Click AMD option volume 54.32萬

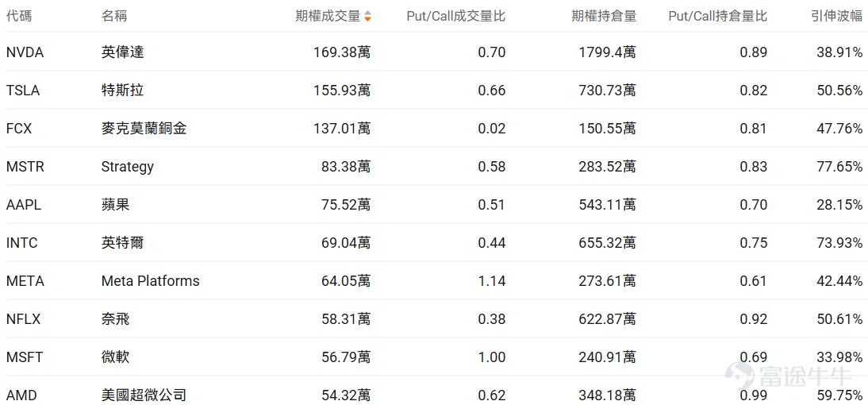[346, 395]
